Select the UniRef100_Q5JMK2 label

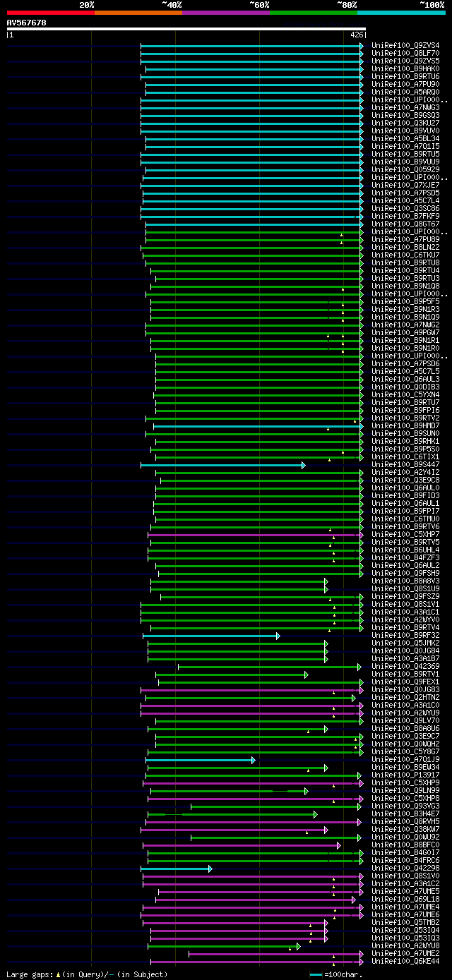point(406,643)
